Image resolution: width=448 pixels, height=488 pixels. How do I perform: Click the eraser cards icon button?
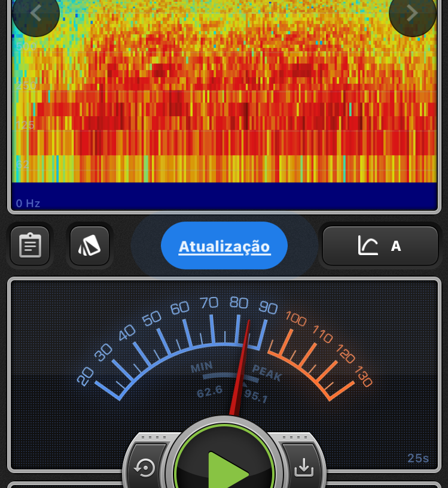coord(90,245)
